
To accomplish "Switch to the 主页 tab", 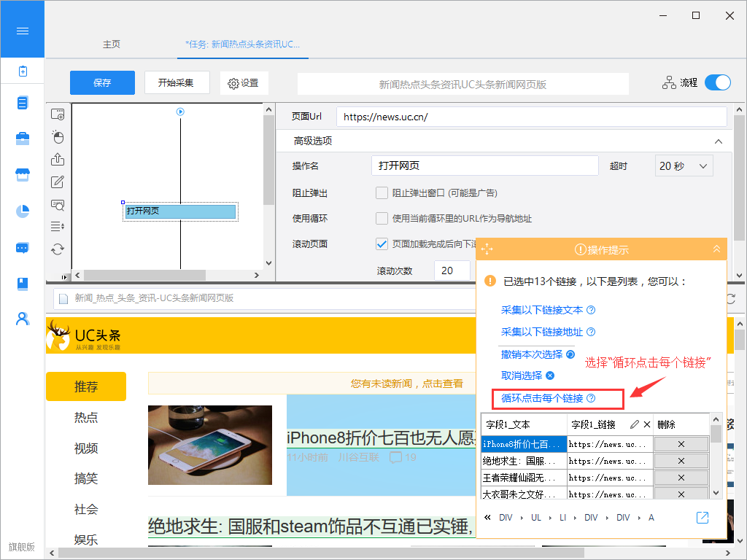I will click(x=112, y=44).
